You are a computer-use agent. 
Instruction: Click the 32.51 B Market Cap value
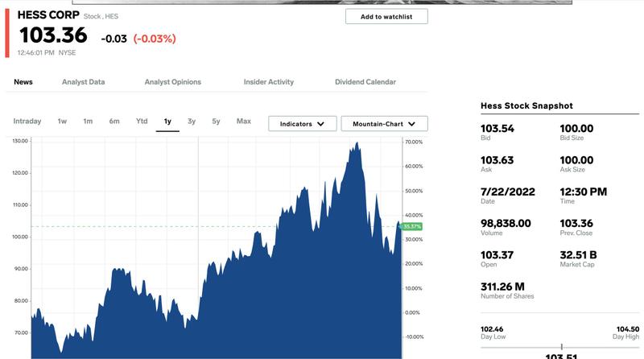pyautogui.click(x=578, y=255)
